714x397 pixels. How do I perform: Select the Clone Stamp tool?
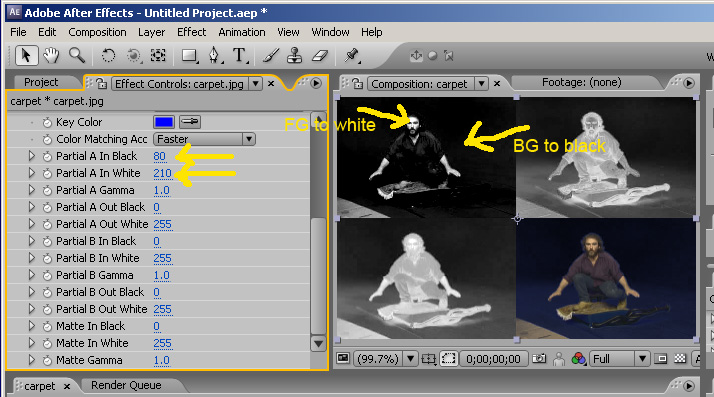coord(295,56)
